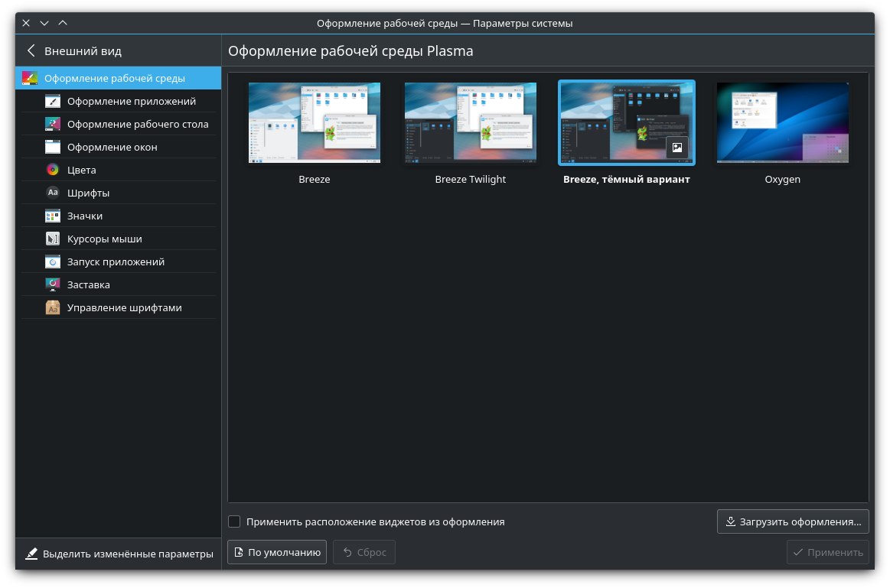Open the Значки settings page
The height and width of the screenshot is (588, 890).
point(119,216)
